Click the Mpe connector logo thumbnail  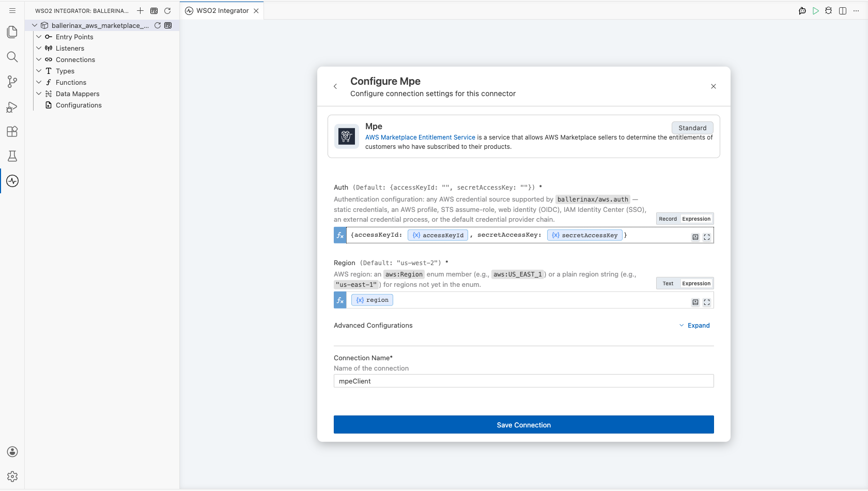coord(347,136)
